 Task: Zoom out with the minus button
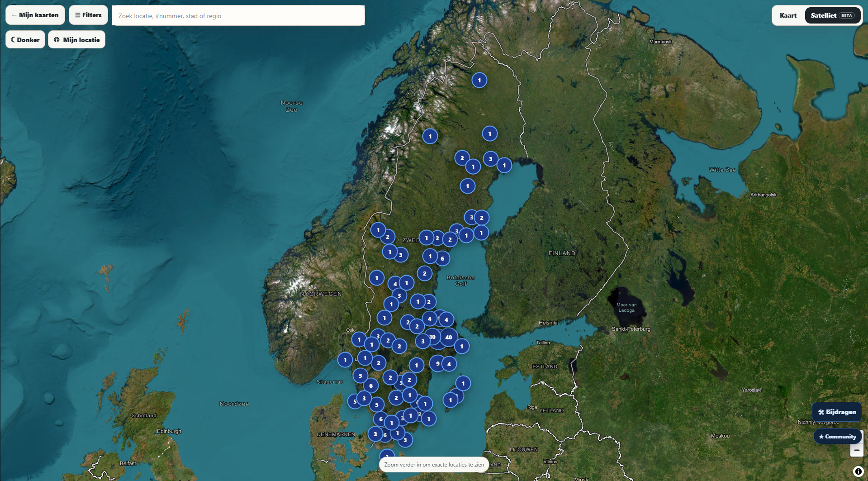click(x=857, y=450)
